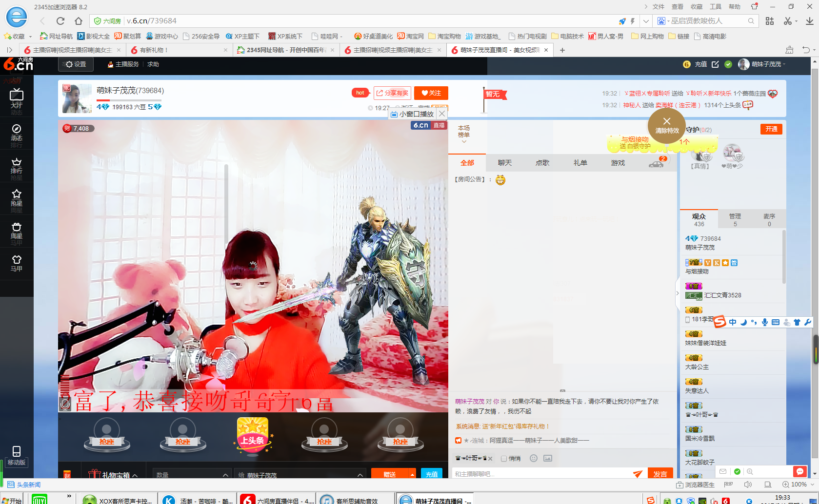Click the blue 充值 recharge button near gifts
Image resolution: width=819 pixels, height=504 pixels.
pos(432,475)
